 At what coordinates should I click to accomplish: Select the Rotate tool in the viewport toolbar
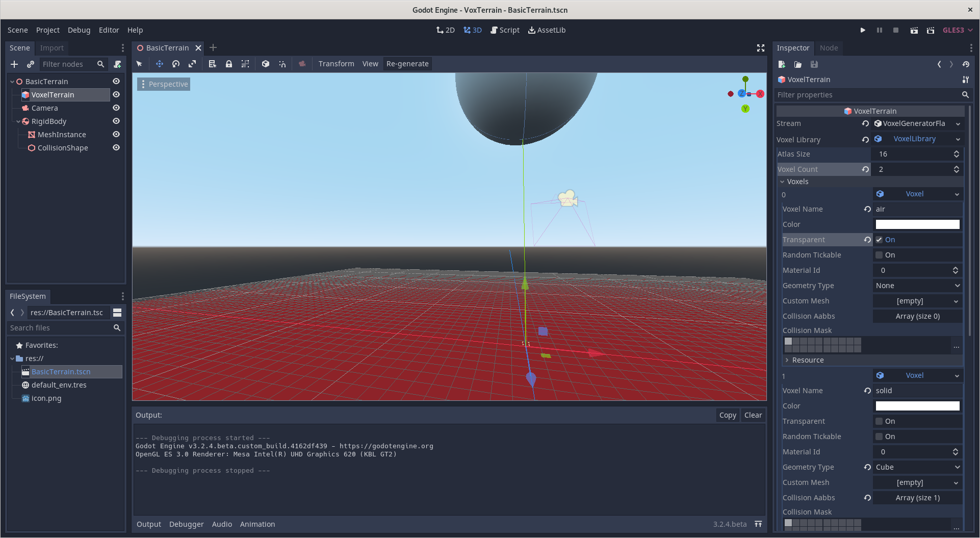coord(176,64)
